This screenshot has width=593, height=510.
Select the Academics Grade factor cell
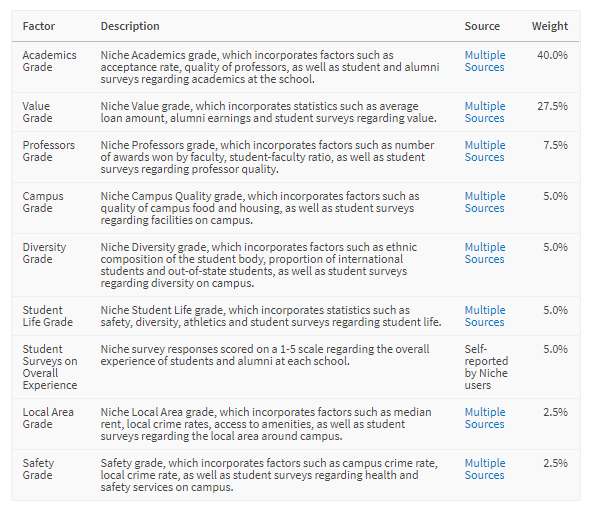(x=50, y=61)
